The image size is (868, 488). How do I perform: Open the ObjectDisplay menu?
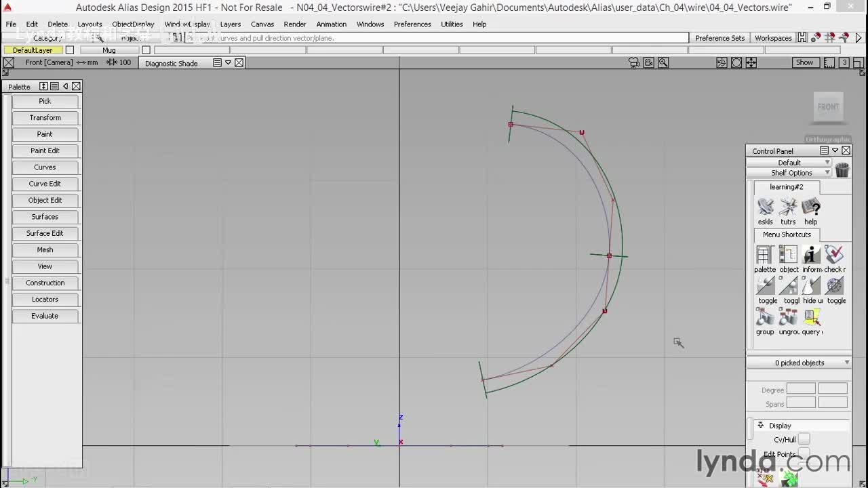[133, 24]
